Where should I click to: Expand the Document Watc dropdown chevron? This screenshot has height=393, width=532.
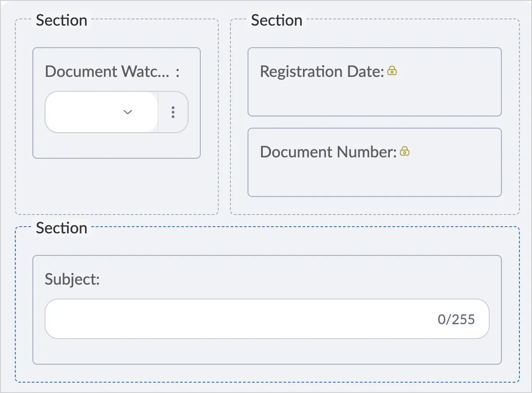[x=127, y=112]
